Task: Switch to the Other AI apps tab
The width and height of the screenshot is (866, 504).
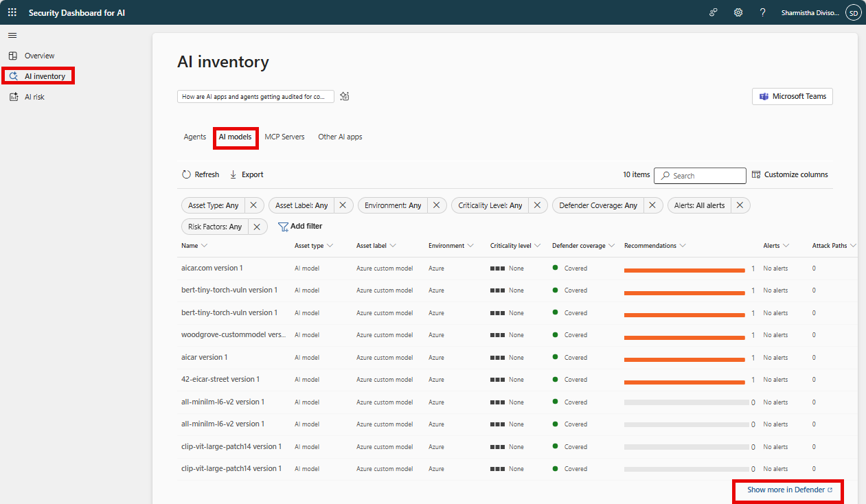Action: pos(340,137)
